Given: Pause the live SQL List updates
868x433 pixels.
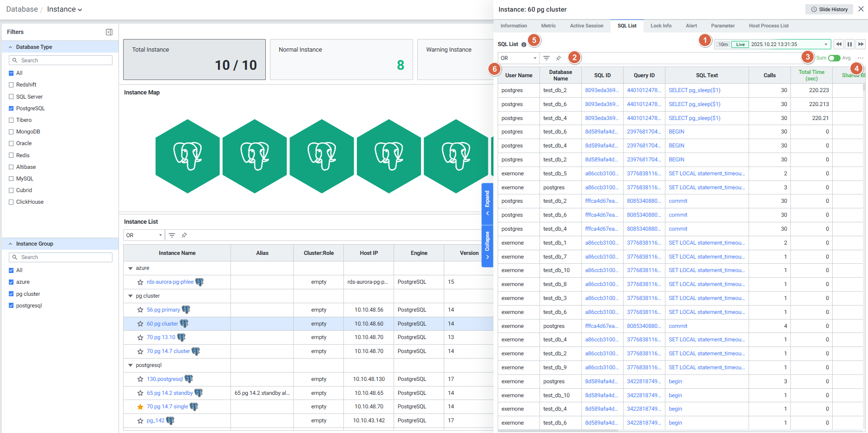Looking at the screenshot, I should pos(849,44).
